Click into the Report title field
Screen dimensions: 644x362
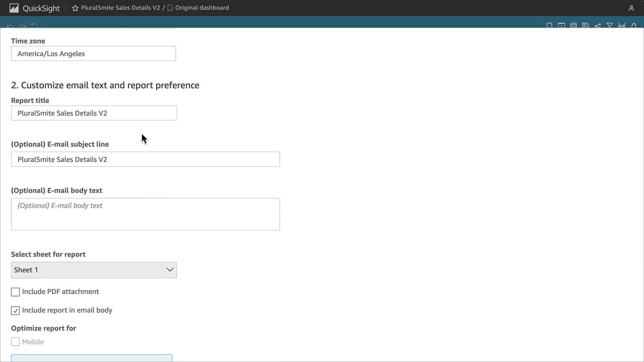pyautogui.click(x=94, y=113)
